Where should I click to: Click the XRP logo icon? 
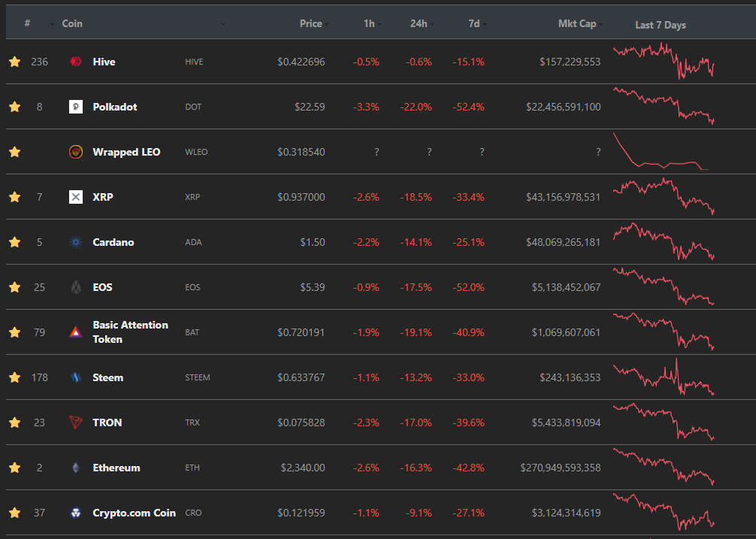76,197
